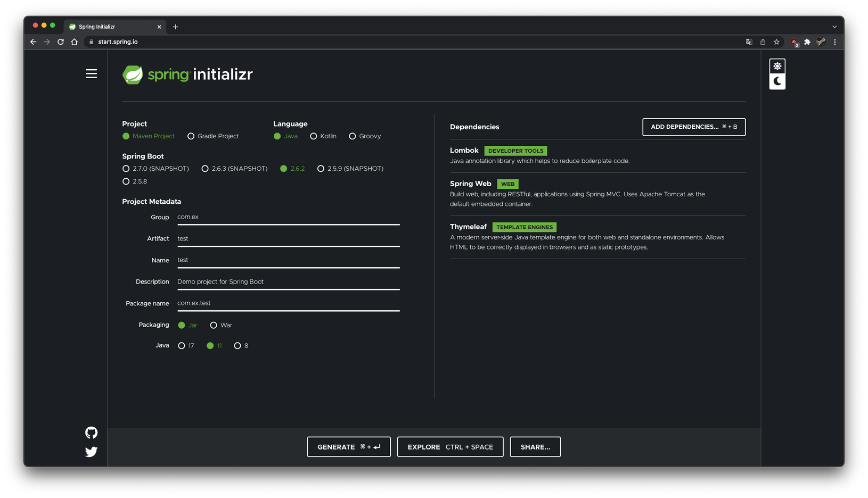The height and width of the screenshot is (498, 868).
Task: Switch to the dark theme moon icon
Action: point(777,81)
